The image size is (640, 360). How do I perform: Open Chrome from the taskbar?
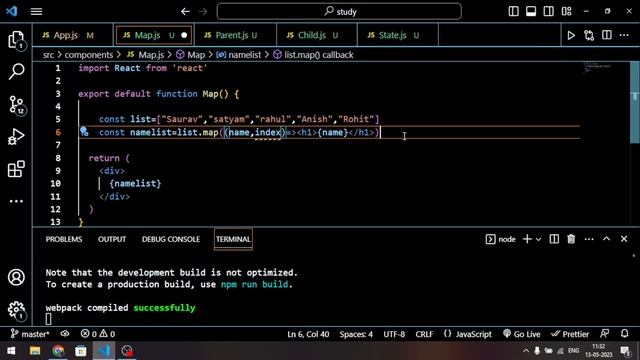coord(58,351)
